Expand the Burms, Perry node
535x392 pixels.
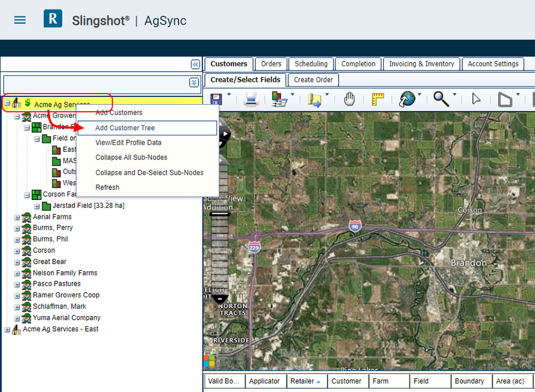tap(17, 228)
